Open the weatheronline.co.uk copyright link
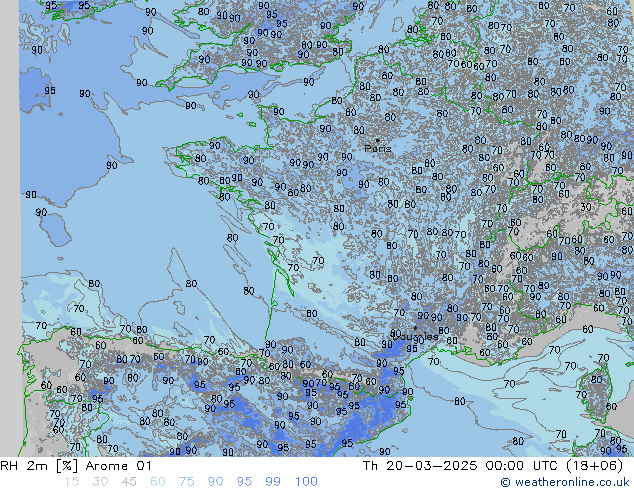 [x=565, y=482]
